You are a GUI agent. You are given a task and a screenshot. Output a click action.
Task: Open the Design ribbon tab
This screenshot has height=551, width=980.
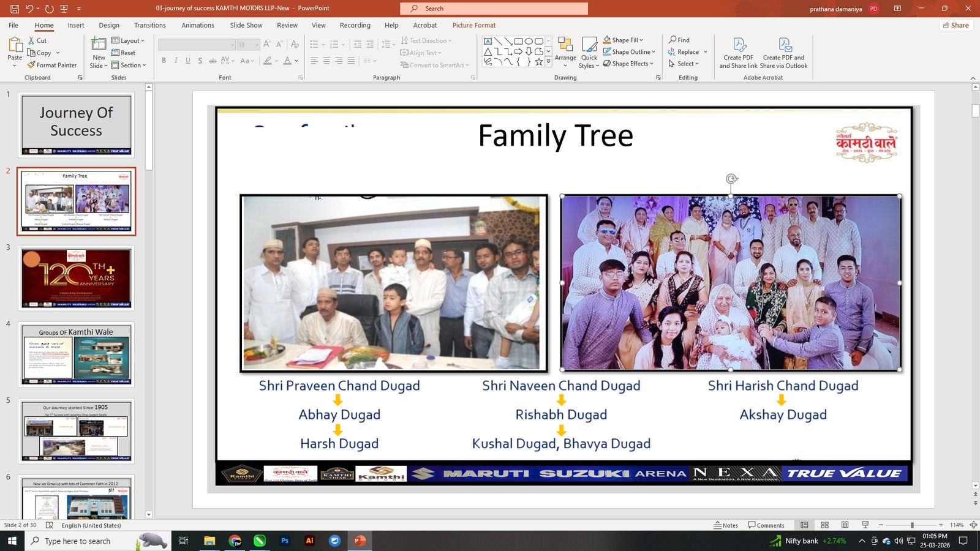coord(109,25)
